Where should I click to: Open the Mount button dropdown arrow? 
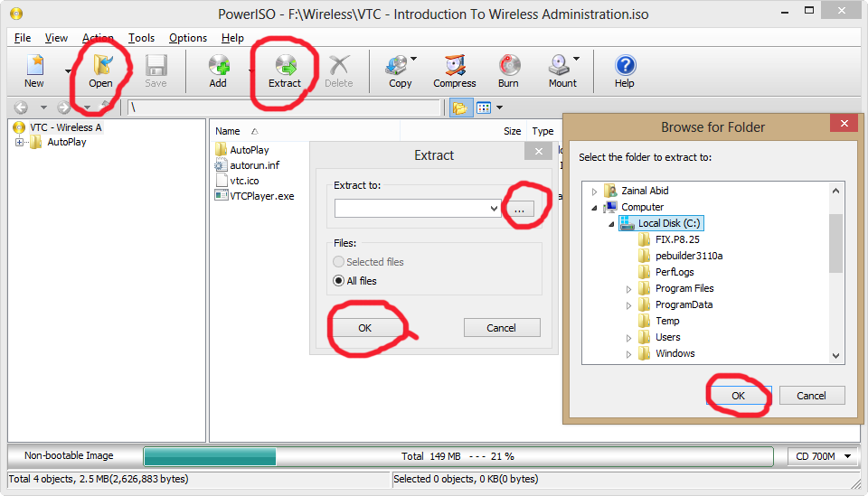pyautogui.click(x=577, y=59)
